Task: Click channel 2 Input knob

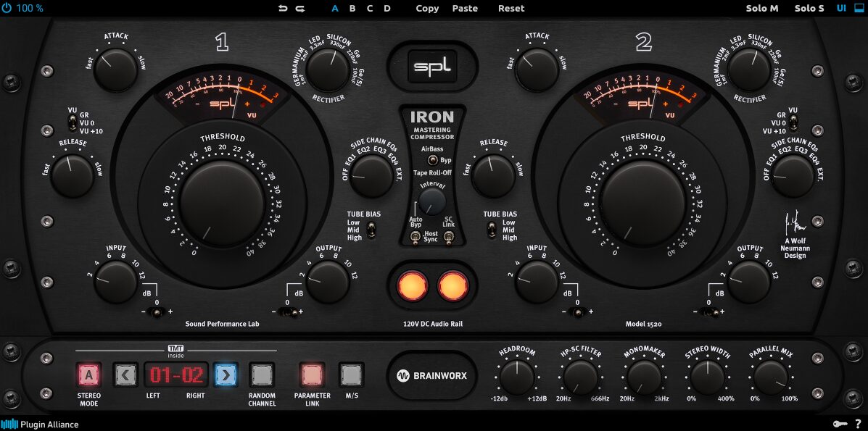Action: click(x=537, y=283)
